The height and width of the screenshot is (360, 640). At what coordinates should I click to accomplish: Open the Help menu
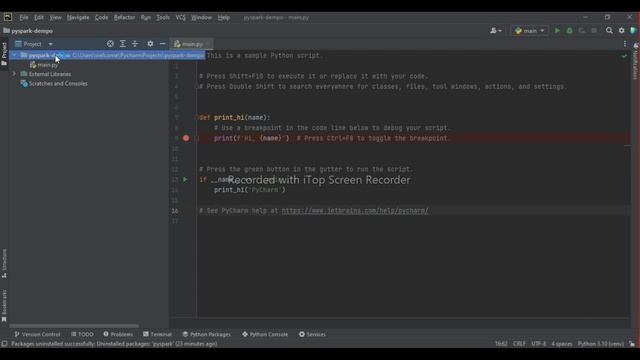coord(223,18)
